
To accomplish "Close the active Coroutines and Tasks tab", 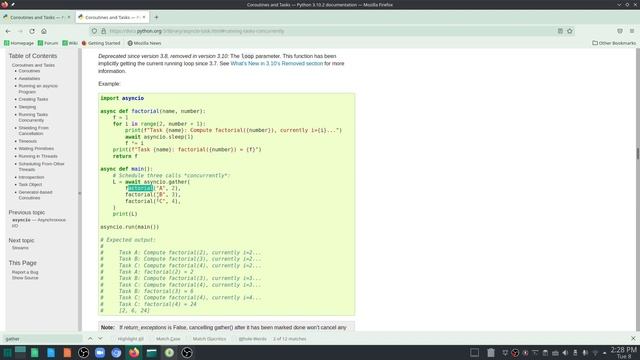I will click(144, 17).
